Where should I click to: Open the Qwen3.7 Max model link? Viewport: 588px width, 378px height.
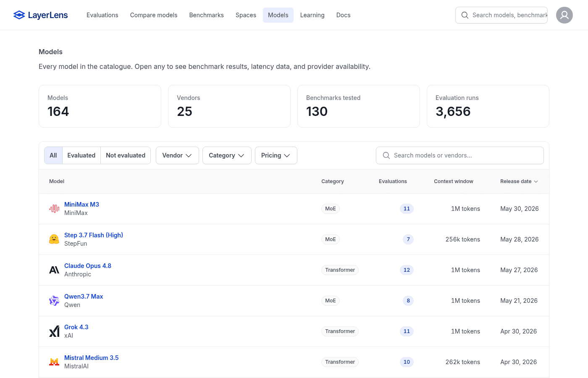(x=84, y=297)
